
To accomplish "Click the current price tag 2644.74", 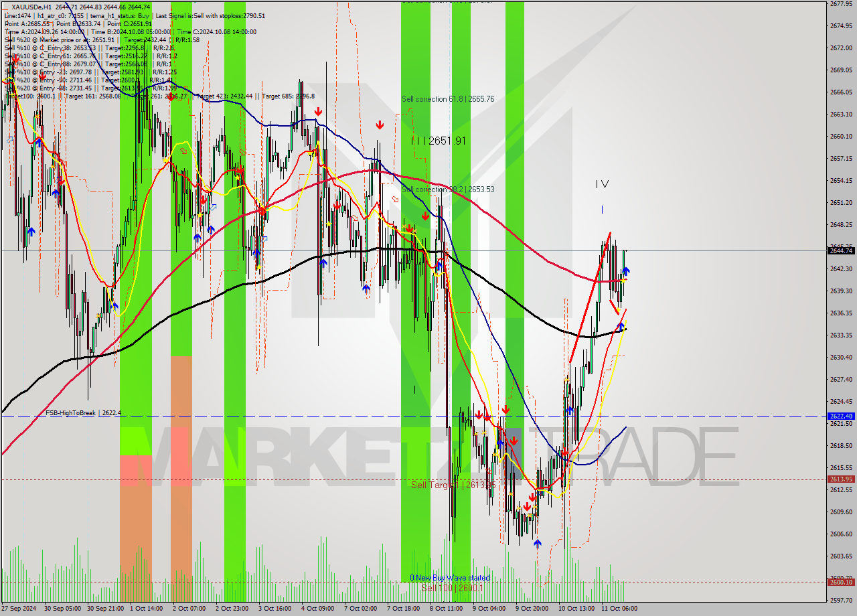I will tap(841, 250).
